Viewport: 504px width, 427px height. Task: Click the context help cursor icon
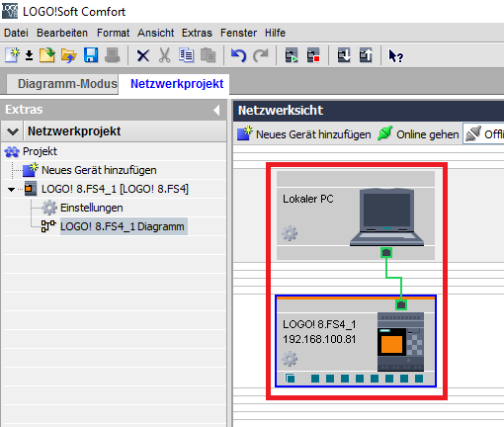pyautogui.click(x=395, y=55)
